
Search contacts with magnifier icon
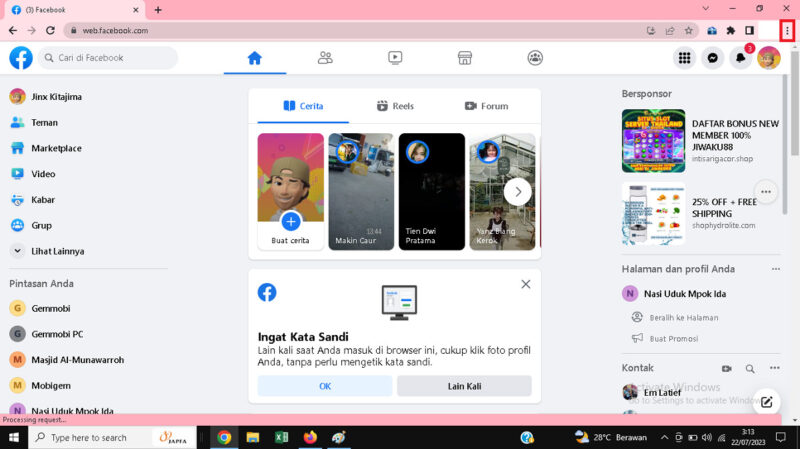pos(750,368)
